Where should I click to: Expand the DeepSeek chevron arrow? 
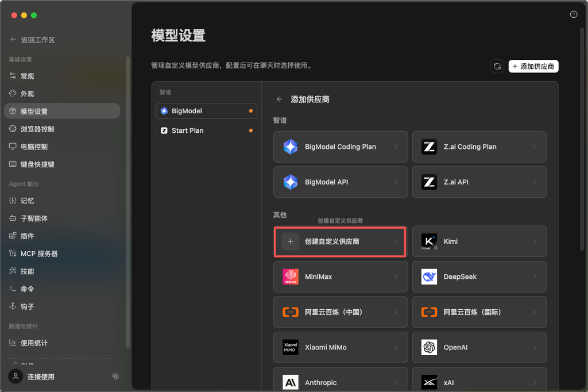pyautogui.click(x=535, y=276)
